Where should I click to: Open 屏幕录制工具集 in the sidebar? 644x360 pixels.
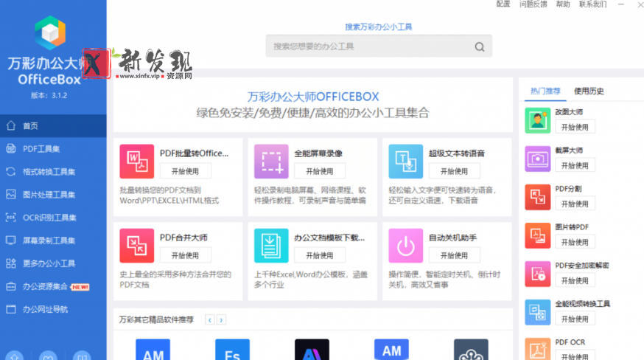[x=53, y=240]
